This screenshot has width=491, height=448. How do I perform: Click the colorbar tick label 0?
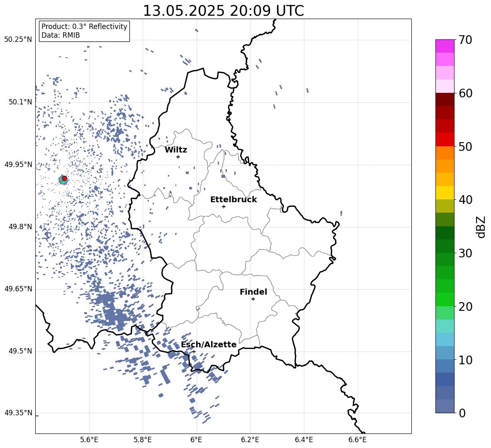click(x=462, y=413)
